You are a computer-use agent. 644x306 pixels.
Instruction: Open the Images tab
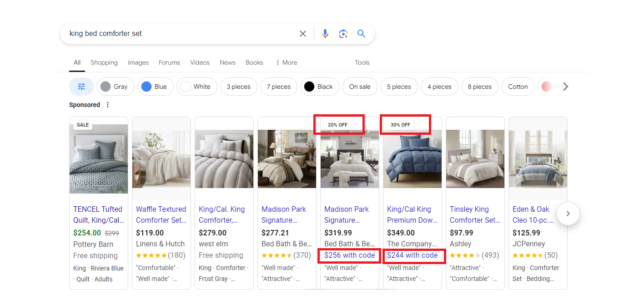point(138,62)
